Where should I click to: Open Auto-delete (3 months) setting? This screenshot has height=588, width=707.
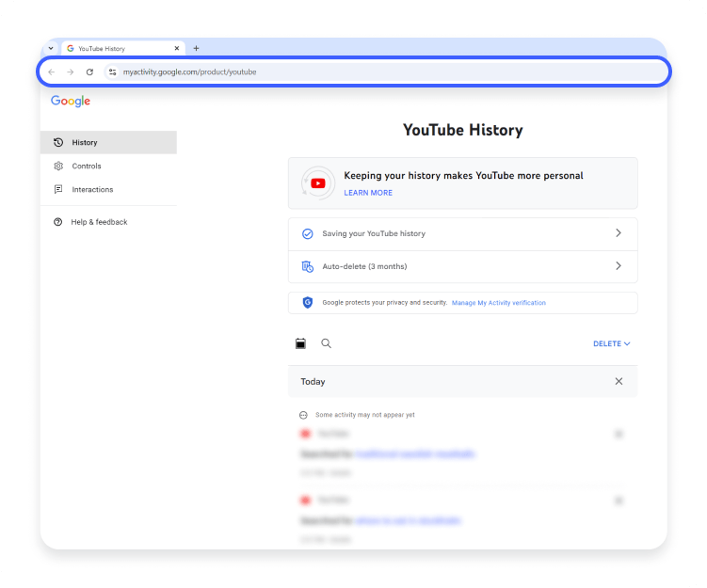[462, 267]
